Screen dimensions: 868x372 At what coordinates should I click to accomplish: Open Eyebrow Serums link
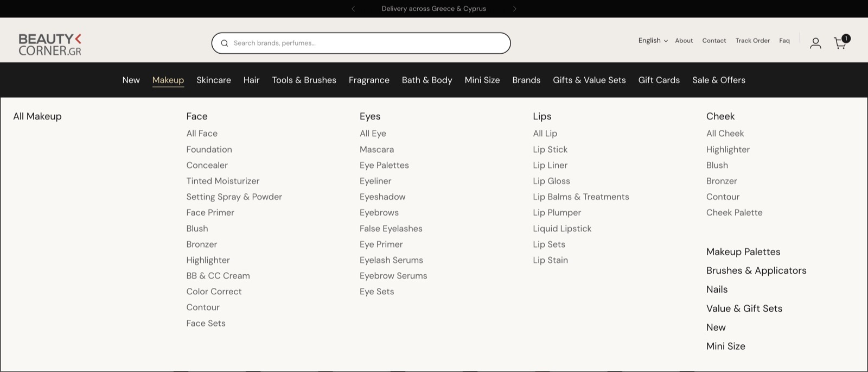click(393, 276)
